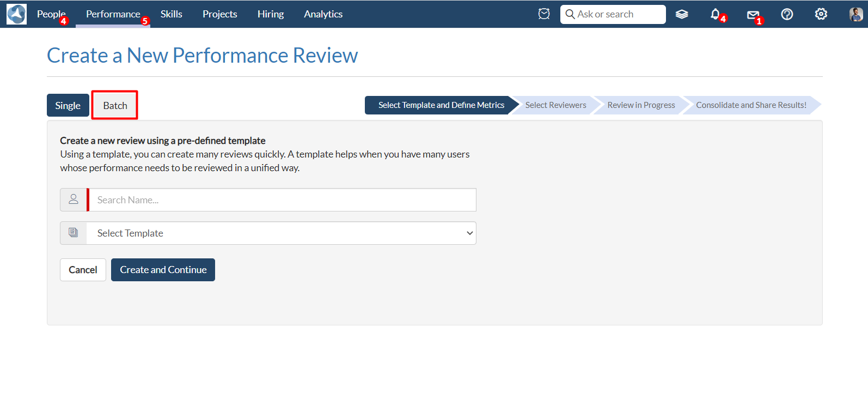Switch to the Batch tab
This screenshot has height=405, width=868.
(x=115, y=105)
